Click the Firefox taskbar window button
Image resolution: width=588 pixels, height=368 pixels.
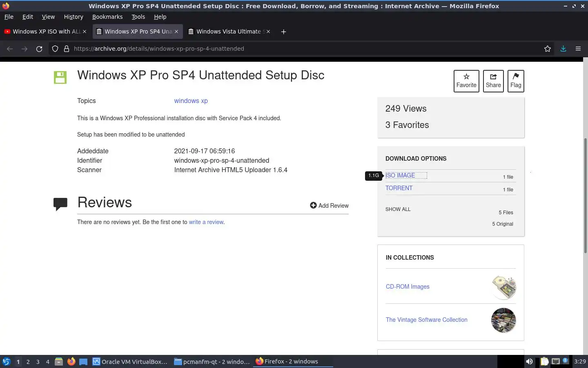pos(293,361)
